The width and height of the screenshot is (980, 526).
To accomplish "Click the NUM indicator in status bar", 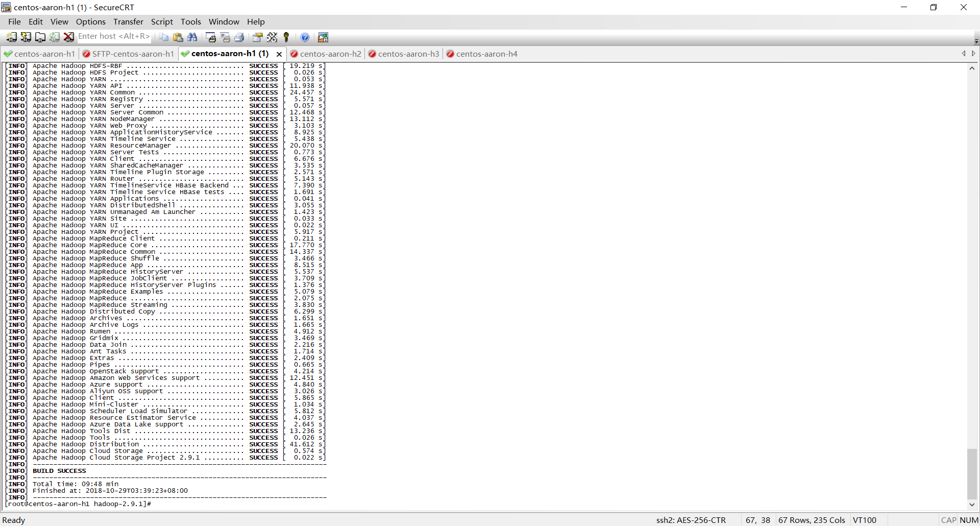I will pos(969,520).
